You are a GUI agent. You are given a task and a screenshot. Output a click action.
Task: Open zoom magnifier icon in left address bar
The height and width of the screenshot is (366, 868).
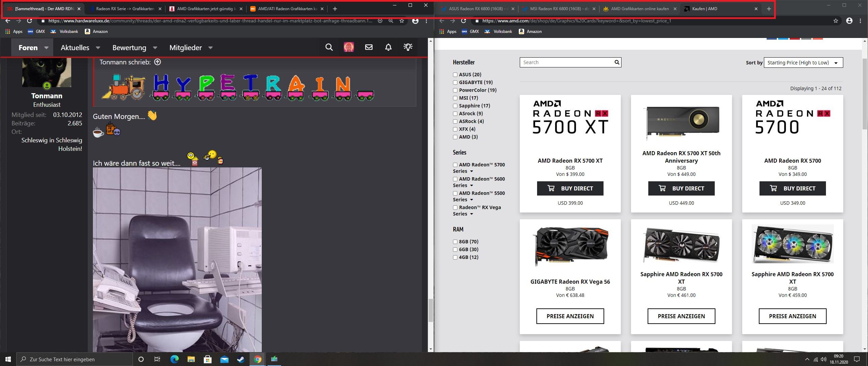point(391,21)
